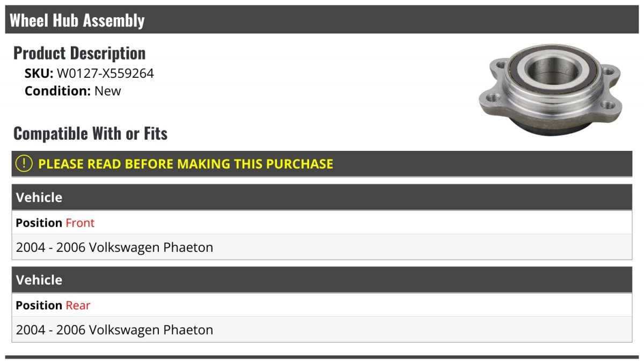
Task: Click the Compatible With or Fits heading
Action: coord(91,133)
